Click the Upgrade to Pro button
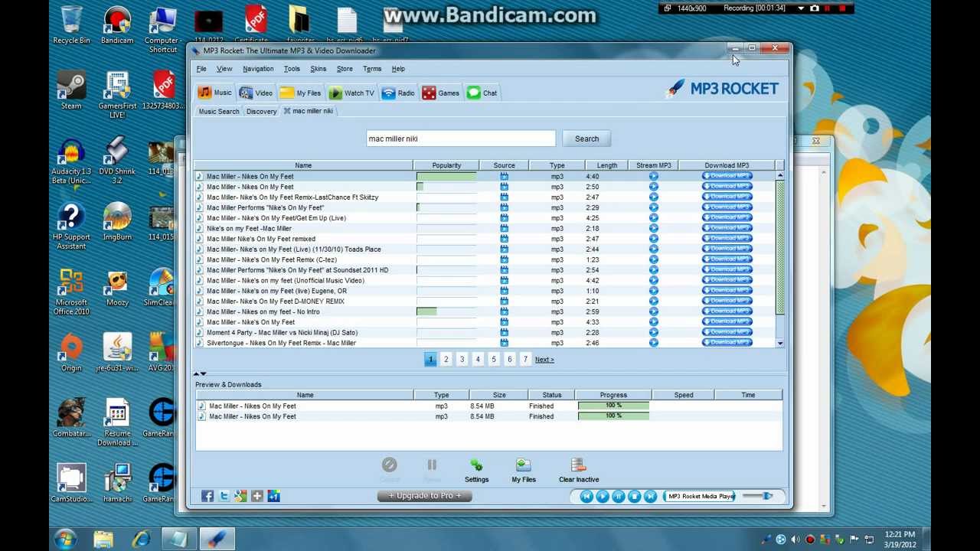Viewport: 980px width, 551px height. pyautogui.click(x=425, y=496)
